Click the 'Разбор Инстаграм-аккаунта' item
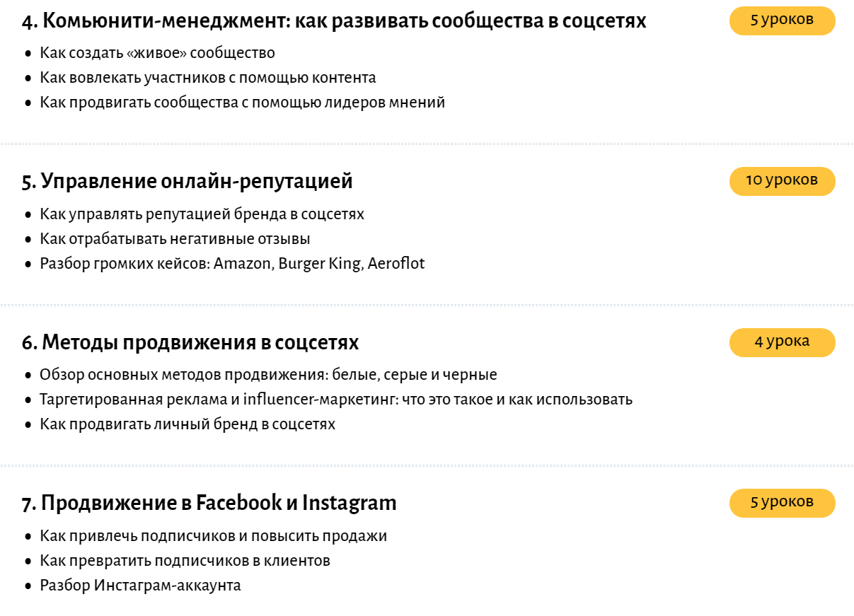This screenshot has width=854, height=616. pyautogui.click(x=140, y=586)
